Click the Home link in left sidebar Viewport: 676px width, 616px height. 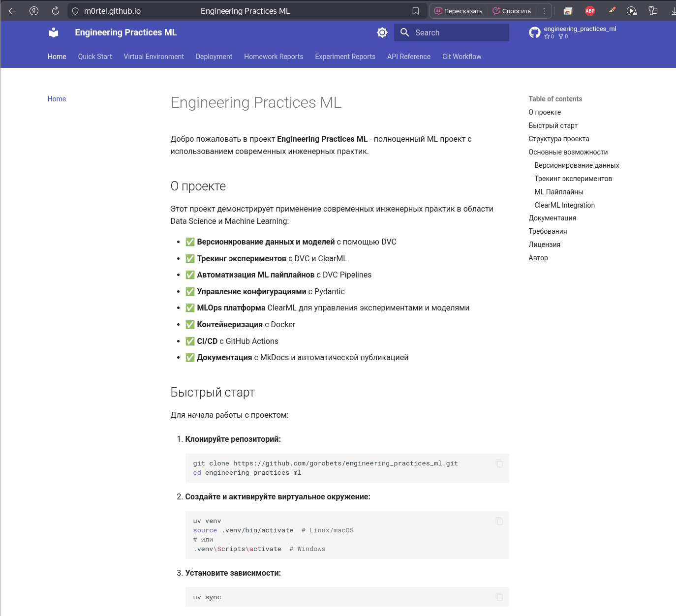57,99
